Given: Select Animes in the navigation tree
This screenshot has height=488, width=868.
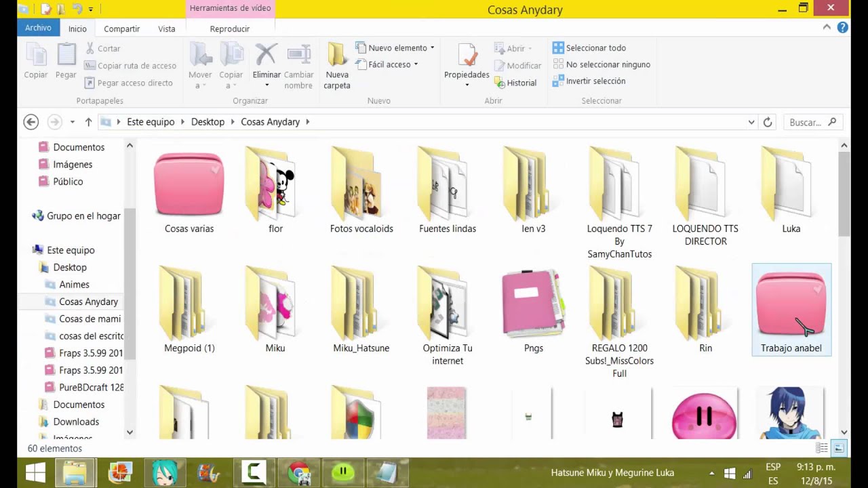Looking at the screenshot, I should 74,285.
